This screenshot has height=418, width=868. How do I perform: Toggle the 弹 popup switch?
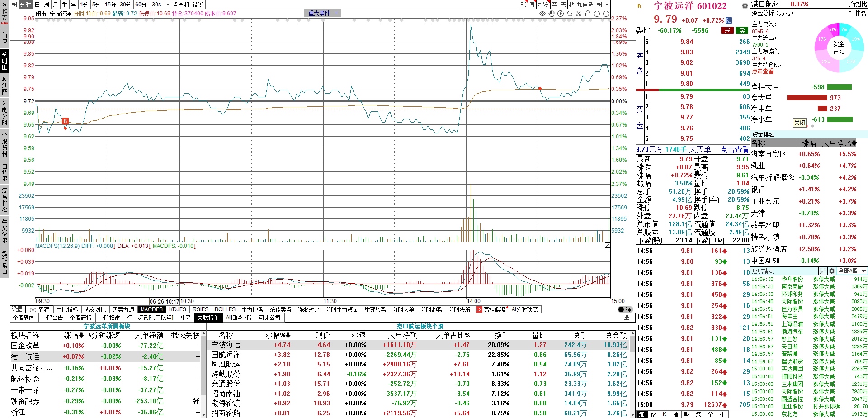click(x=625, y=309)
